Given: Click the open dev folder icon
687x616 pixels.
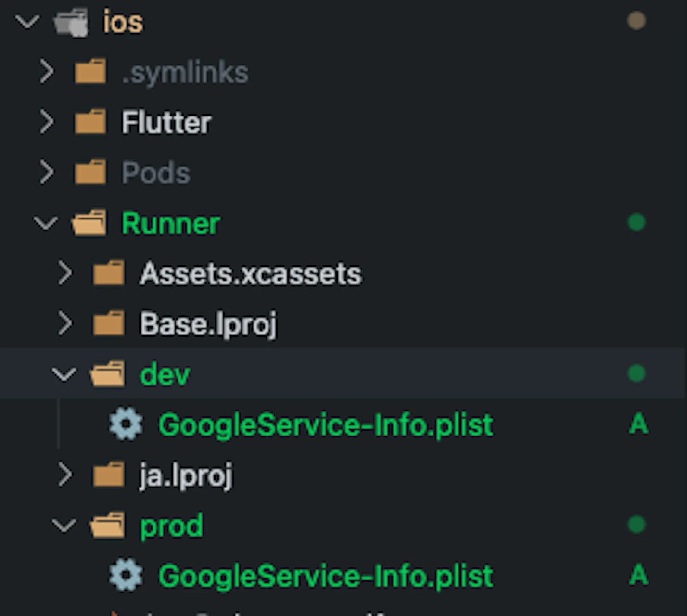Looking at the screenshot, I should coord(108,374).
